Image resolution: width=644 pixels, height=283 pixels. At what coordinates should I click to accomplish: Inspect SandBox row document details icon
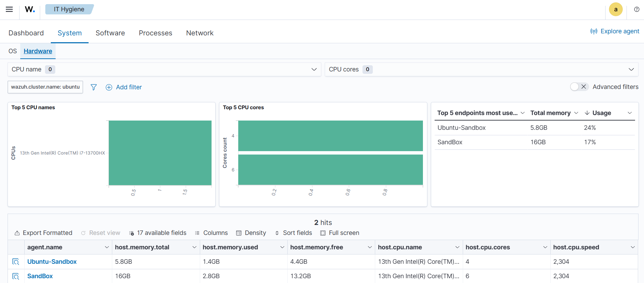pyautogui.click(x=16, y=276)
